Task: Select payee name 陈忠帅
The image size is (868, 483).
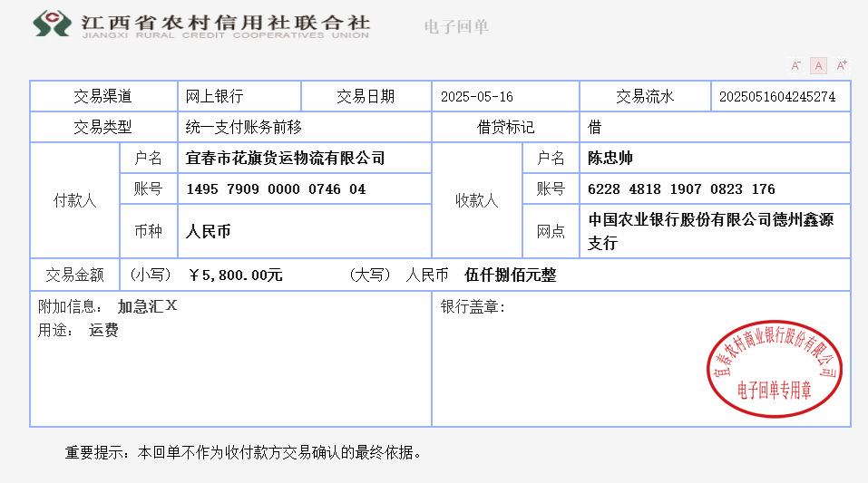Action: (610, 159)
